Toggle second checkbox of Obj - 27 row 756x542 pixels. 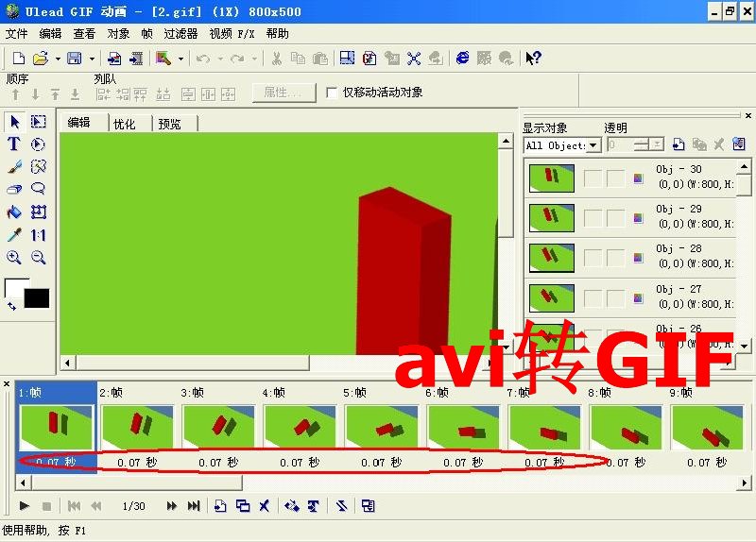(615, 298)
